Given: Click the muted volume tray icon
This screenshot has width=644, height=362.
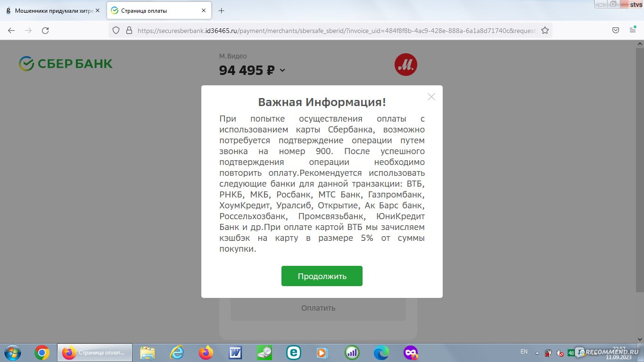Looking at the screenshot, I should pos(560,353).
